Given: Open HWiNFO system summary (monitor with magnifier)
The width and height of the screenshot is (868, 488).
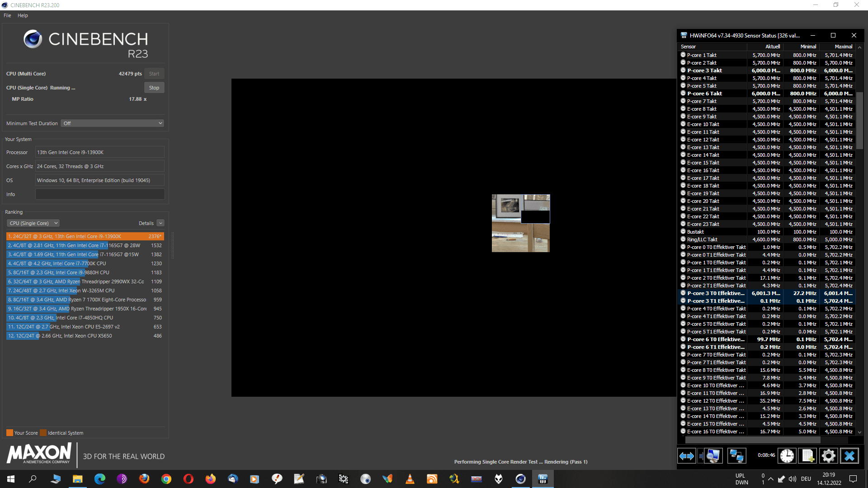Looking at the screenshot, I should pyautogui.click(x=713, y=456).
